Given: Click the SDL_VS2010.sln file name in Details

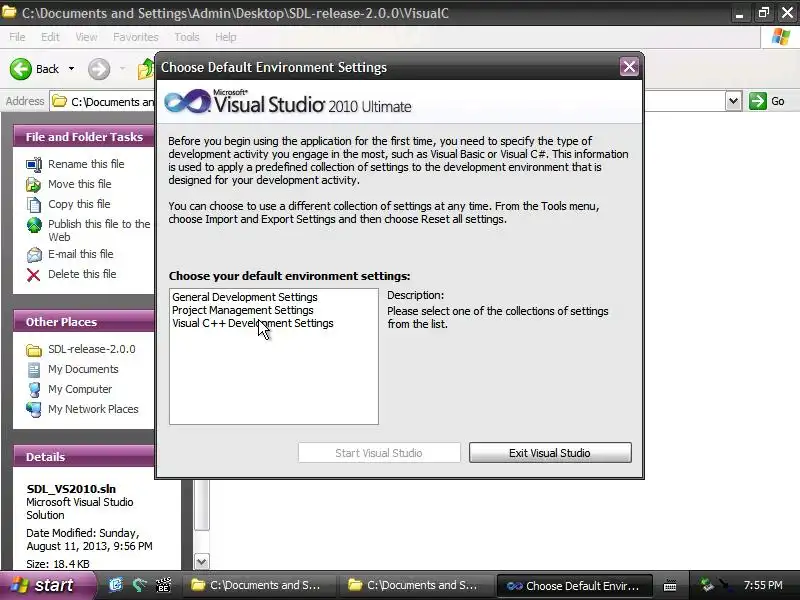Looking at the screenshot, I should (x=71, y=489).
